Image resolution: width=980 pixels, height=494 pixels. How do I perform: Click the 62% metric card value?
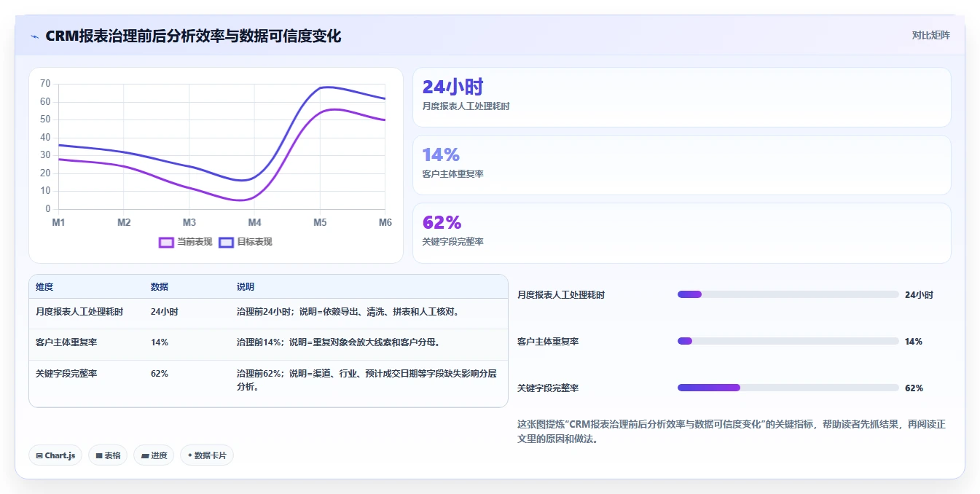tap(442, 222)
